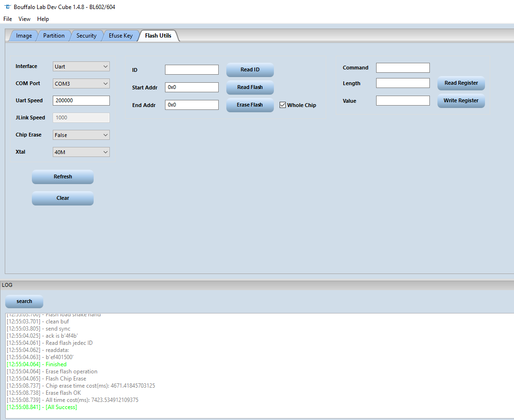Click the Read Register button
The image size is (514, 420).
[461, 83]
